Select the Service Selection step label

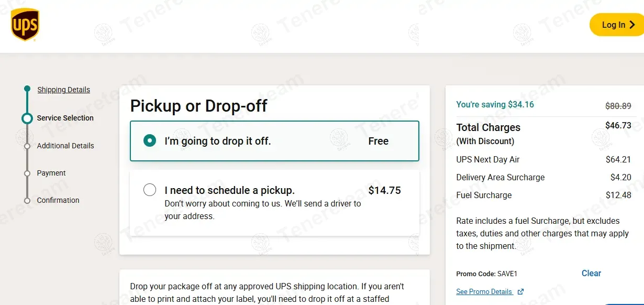coord(65,118)
